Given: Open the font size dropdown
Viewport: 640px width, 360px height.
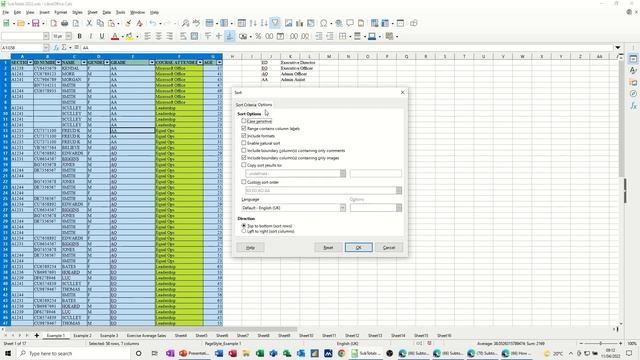Looking at the screenshot, I should click(69, 36).
